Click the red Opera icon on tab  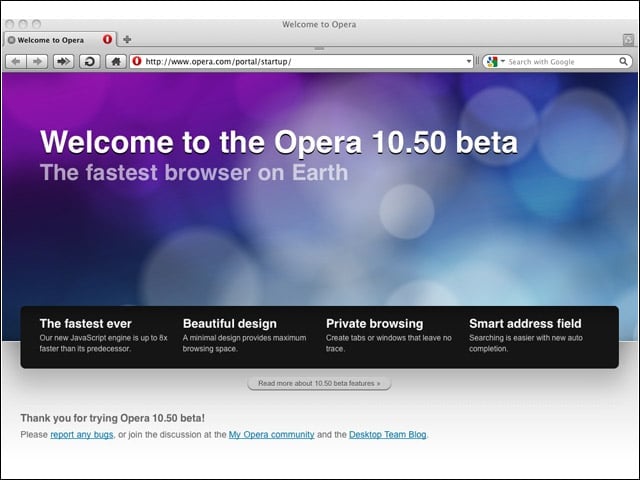pos(107,40)
